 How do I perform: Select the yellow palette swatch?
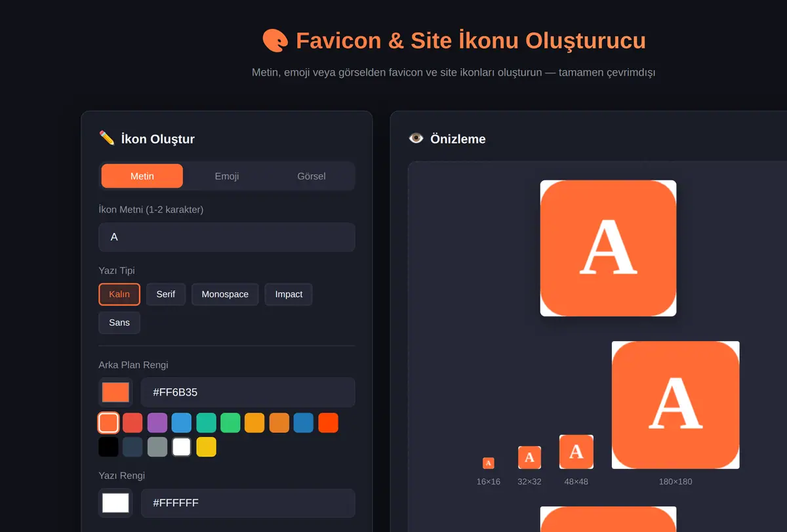(206, 447)
